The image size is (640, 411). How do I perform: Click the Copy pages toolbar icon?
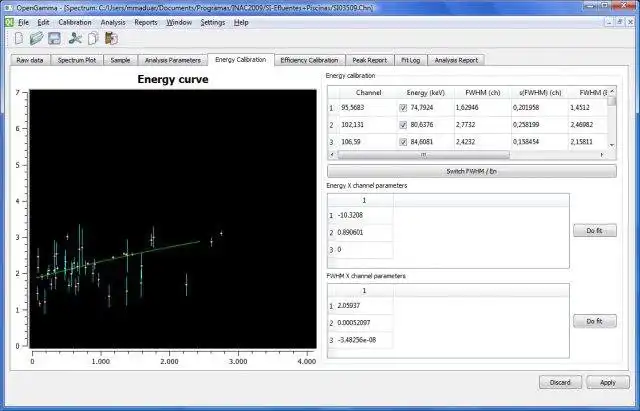point(93,38)
